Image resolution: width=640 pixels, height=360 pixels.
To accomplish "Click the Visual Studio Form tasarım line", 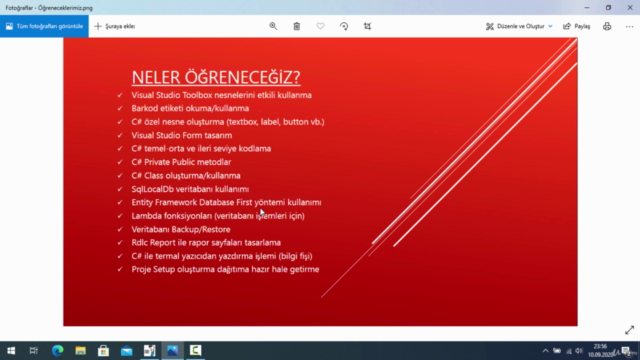I will pyautogui.click(x=182, y=135).
